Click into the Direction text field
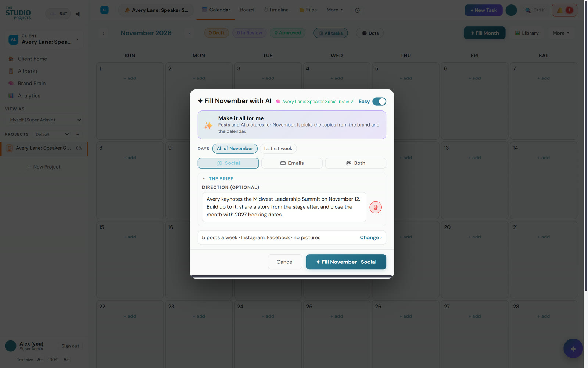 284,207
